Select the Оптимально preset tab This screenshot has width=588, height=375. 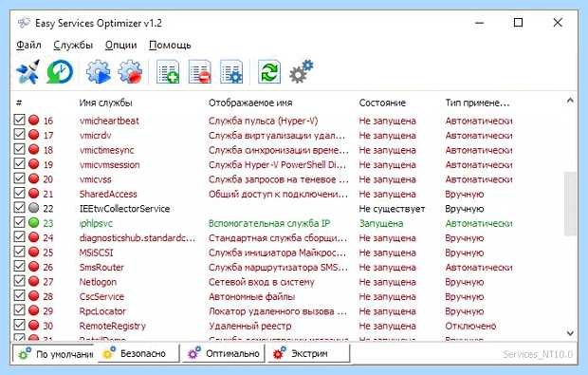pos(224,353)
